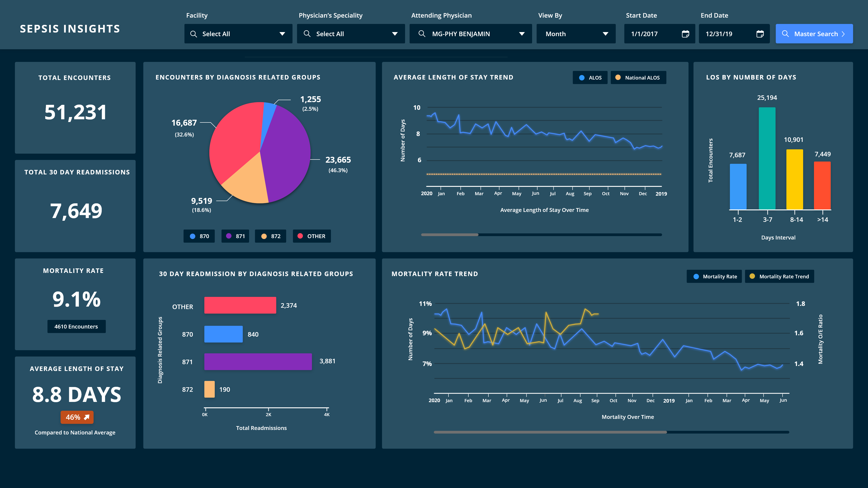
Task: Toggle the 871 pie legend item
Action: [235, 236]
